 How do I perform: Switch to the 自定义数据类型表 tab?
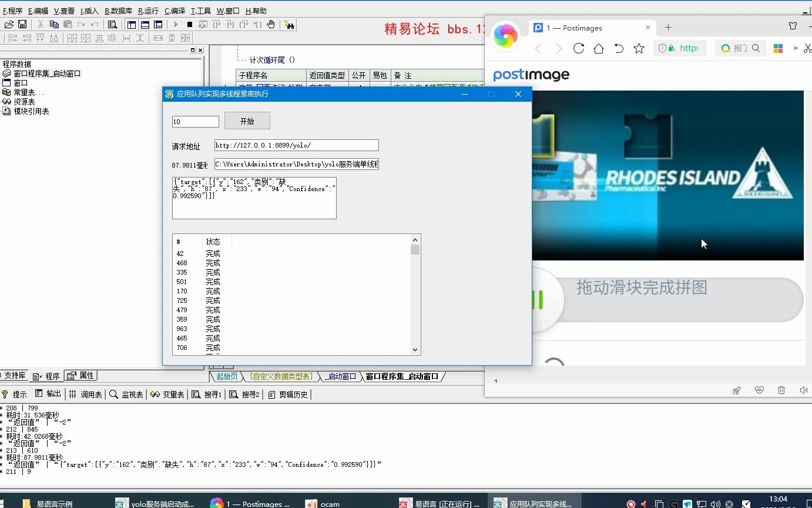pyautogui.click(x=281, y=376)
